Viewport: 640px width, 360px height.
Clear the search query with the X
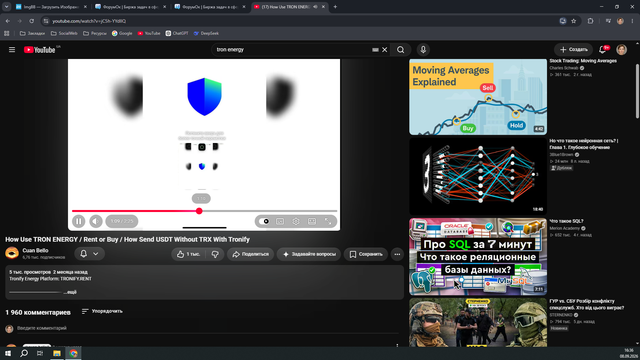384,50
